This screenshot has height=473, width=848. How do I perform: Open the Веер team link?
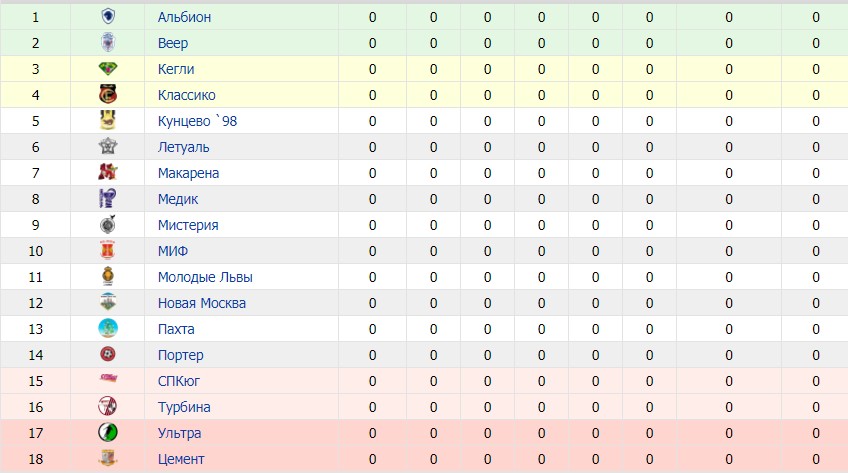pos(173,43)
